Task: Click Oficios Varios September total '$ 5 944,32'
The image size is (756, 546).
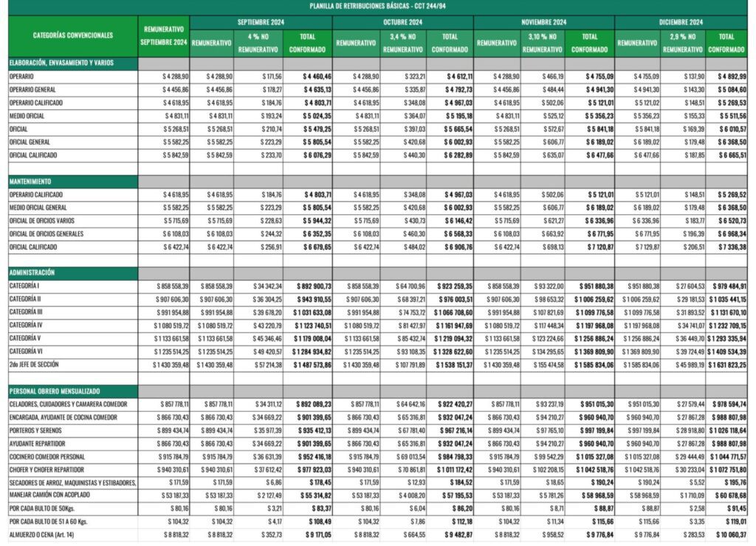Action: point(317,221)
